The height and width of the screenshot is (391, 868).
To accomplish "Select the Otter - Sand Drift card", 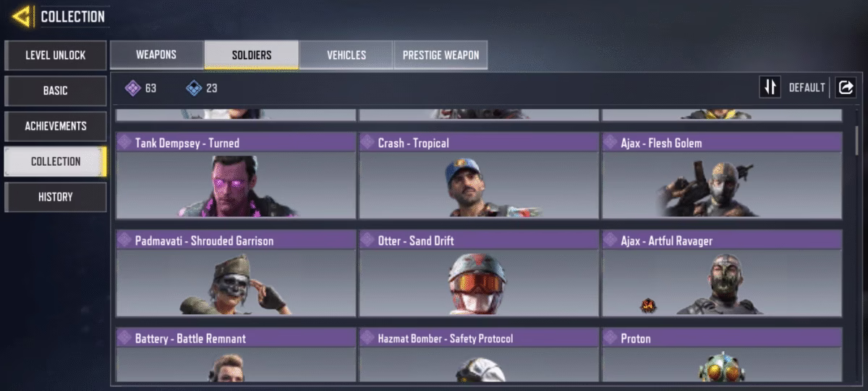I will point(479,273).
